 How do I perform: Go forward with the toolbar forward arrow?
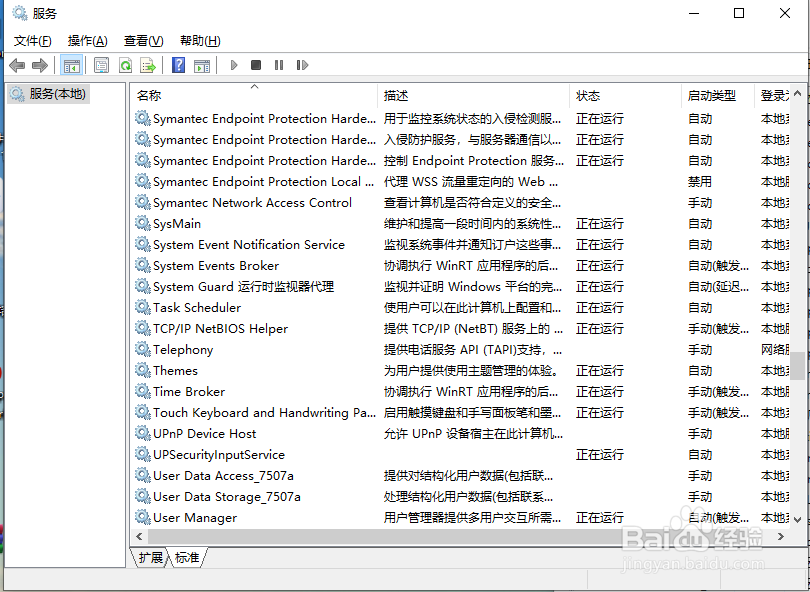(x=40, y=65)
